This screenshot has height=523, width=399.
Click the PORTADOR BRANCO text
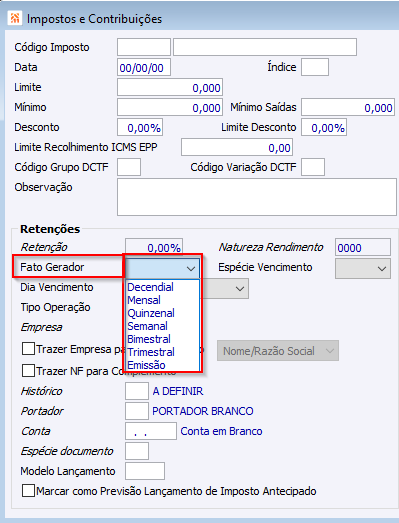tap(203, 411)
